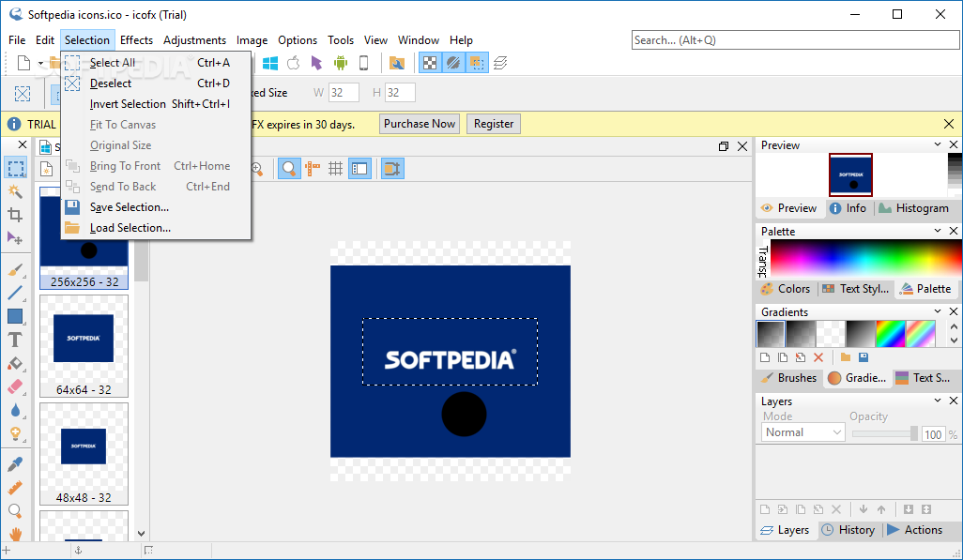Click the Register button
The height and width of the screenshot is (560, 963).
point(494,124)
